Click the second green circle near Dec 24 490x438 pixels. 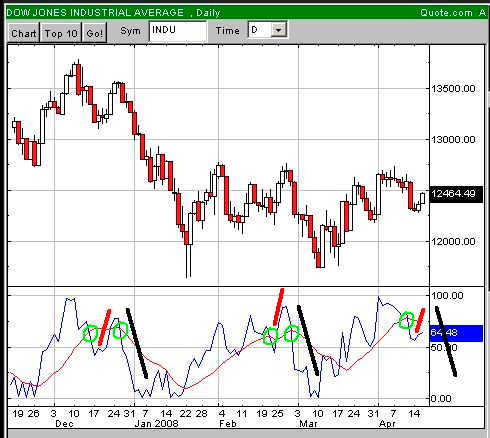pyautogui.click(x=120, y=330)
